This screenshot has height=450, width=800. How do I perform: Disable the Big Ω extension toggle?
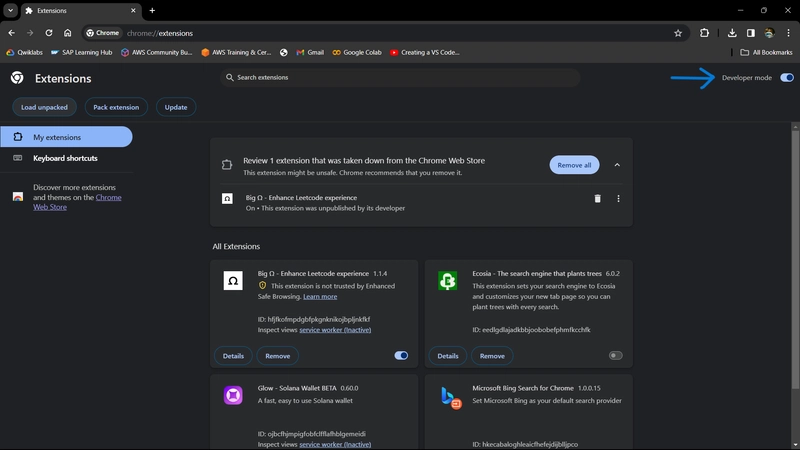point(401,356)
